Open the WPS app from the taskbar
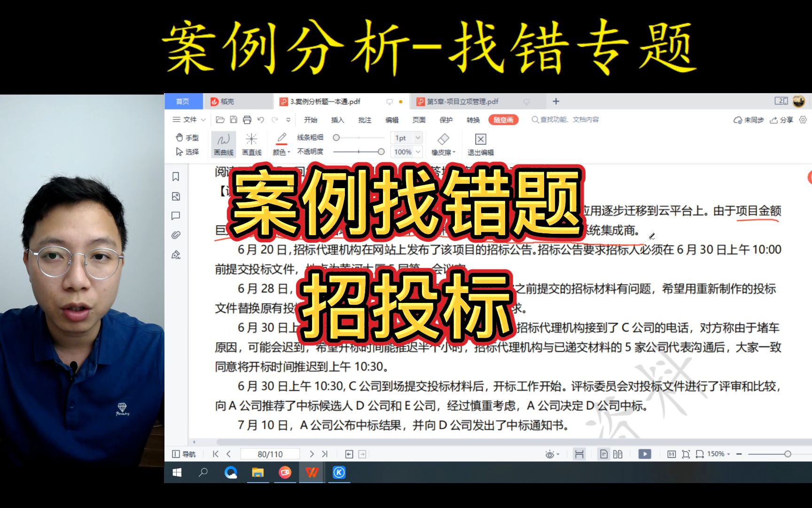 click(312, 473)
